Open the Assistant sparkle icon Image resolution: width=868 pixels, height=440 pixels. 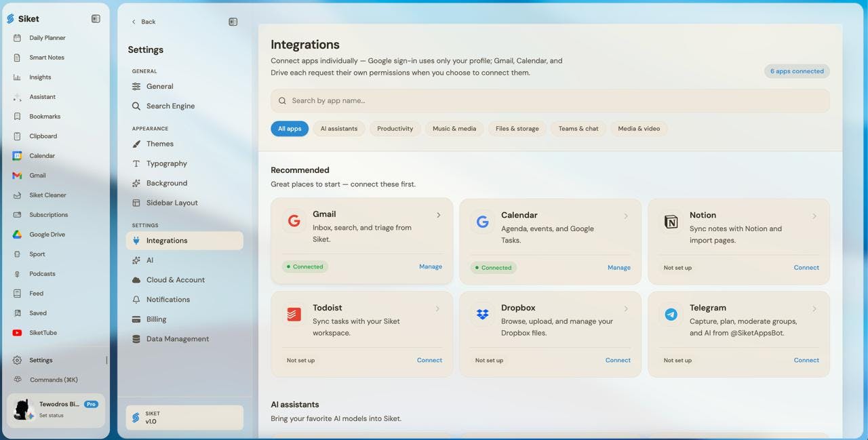(x=17, y=97)
